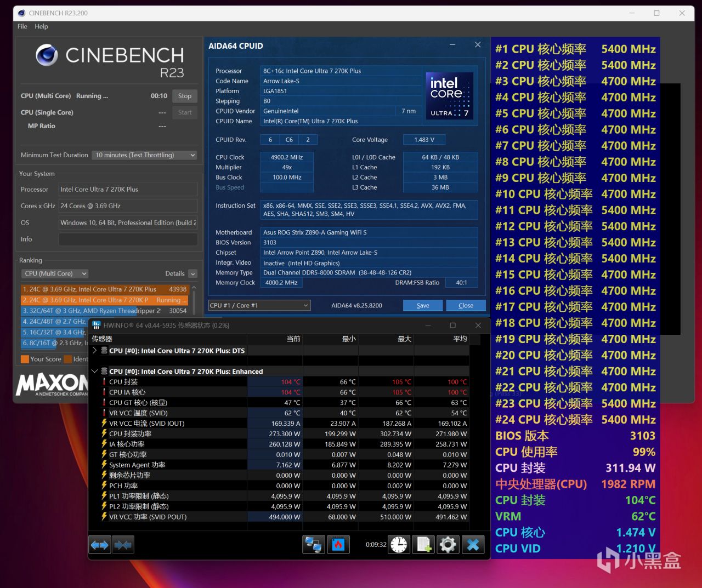Open the File menu in Cinebench
702x588 pixels.
pyautogui.click(x=22, y=26)
